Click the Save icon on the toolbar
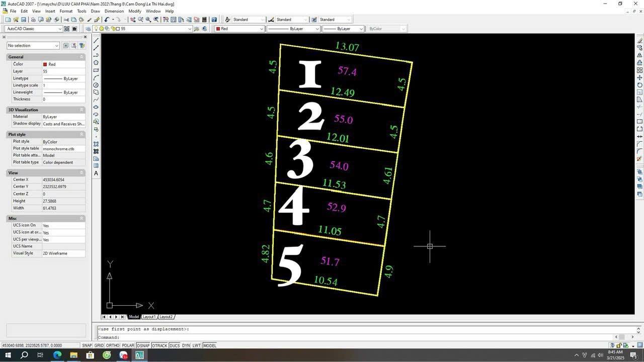Image resolution: width=644 pixels, height=362 pixels. pos(23,19)
